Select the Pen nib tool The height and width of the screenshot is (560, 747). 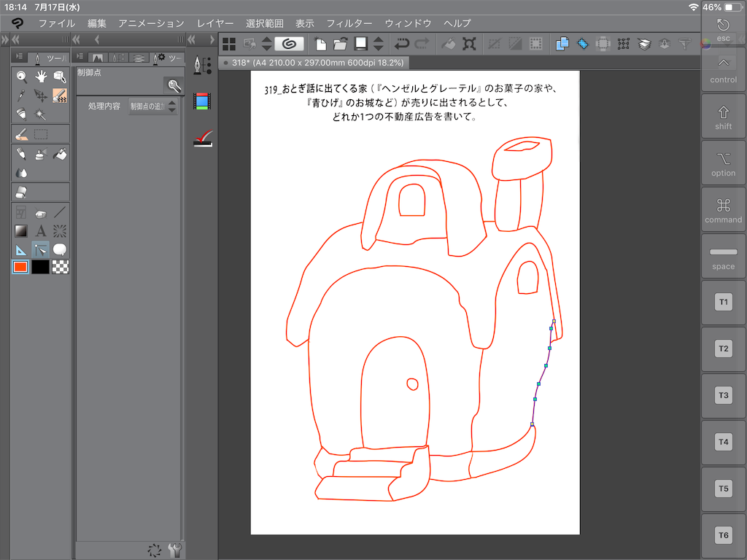[x=21, y=114]
